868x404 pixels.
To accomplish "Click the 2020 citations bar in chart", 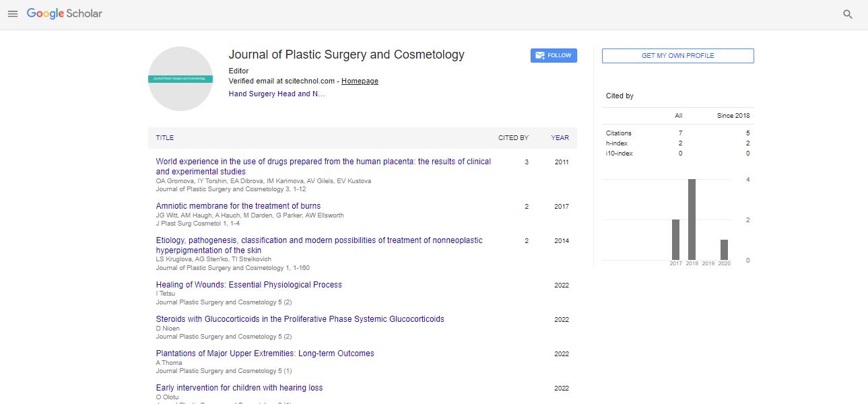I will 725,250.
